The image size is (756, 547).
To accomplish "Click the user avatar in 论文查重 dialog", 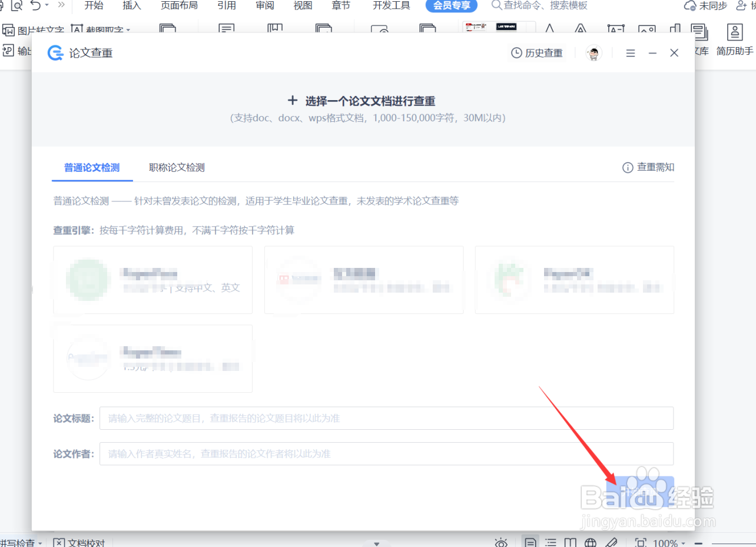I will click(593, 52).
